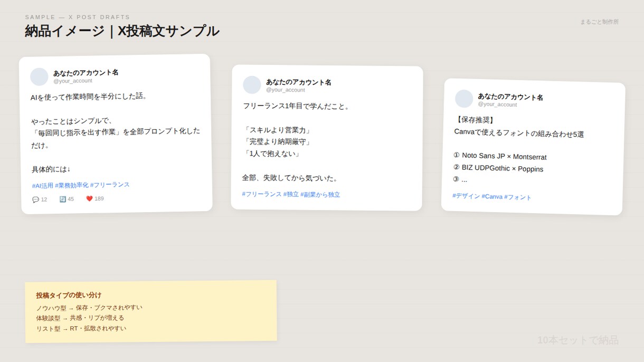Click the 体験談型 line in the note
The image size is (644, 362).
[80, 318]
